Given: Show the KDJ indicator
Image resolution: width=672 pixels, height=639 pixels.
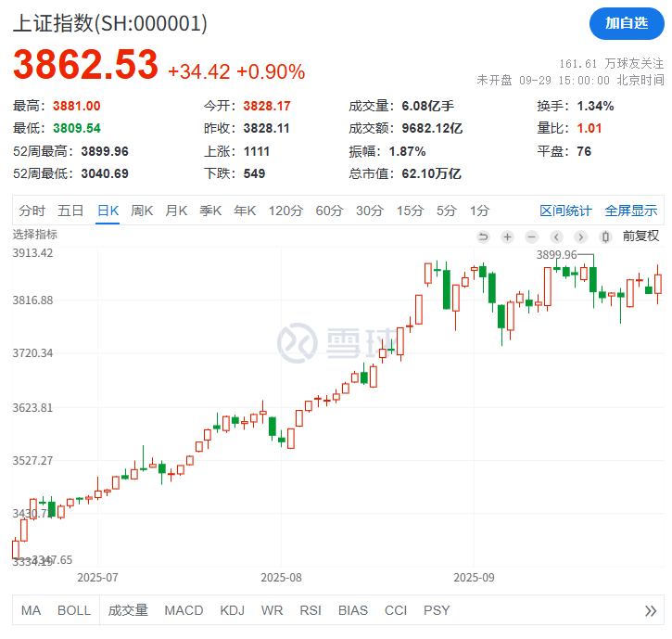Looking at the screenshot, I should (x=233, y=610).
